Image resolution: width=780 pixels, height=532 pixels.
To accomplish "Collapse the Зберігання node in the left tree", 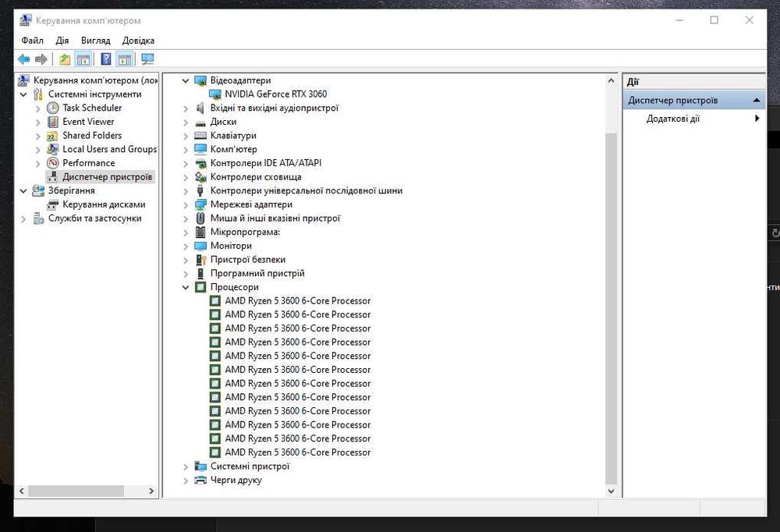I will pyautogui.click(x=23, y=190).
